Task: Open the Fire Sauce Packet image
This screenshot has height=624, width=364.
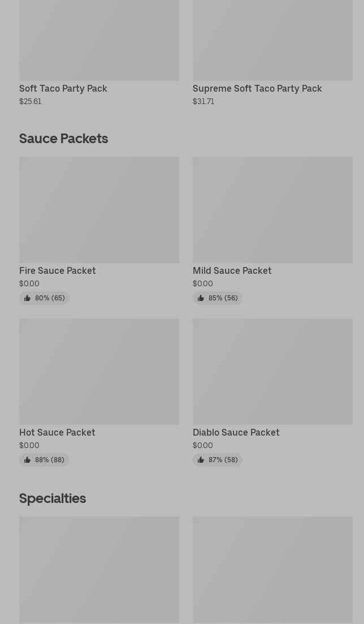Action: tap(99, 209)
